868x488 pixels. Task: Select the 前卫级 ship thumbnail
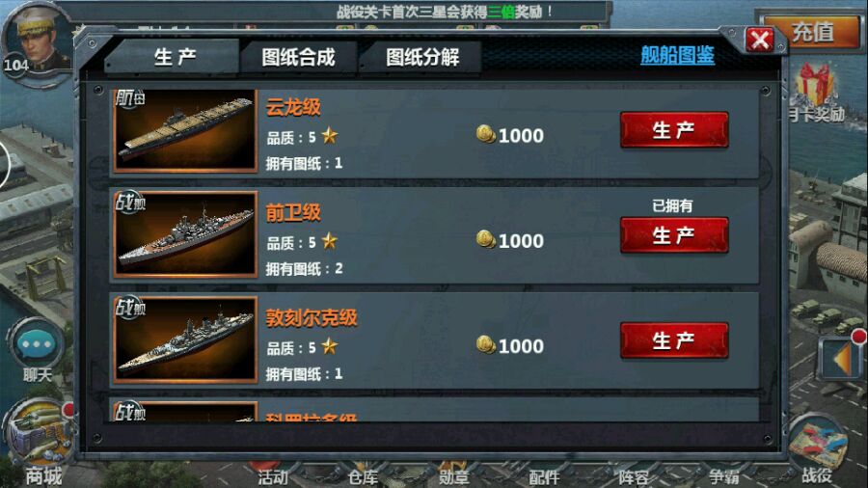click(x=185, y=234)
